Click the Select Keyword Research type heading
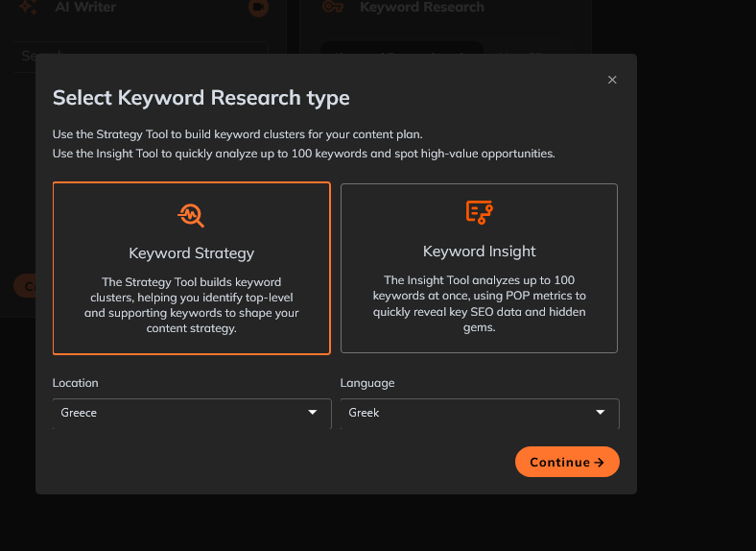 pos(201,98)
